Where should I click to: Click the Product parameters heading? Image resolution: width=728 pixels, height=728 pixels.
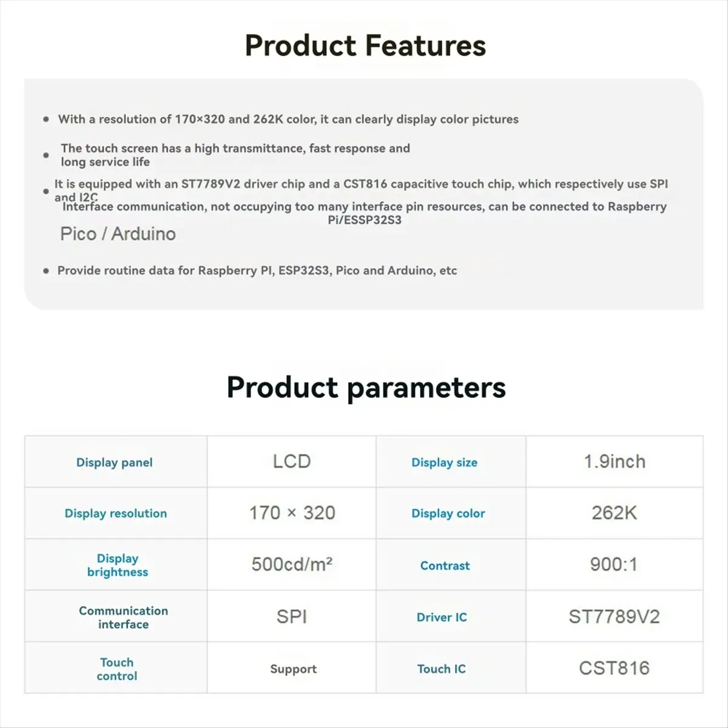[366, 388]
